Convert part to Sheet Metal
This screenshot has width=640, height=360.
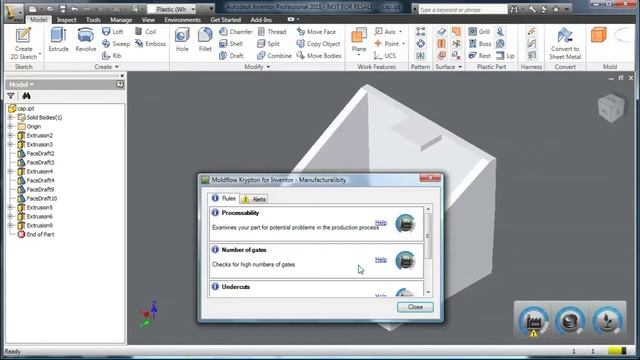(565, 43)
